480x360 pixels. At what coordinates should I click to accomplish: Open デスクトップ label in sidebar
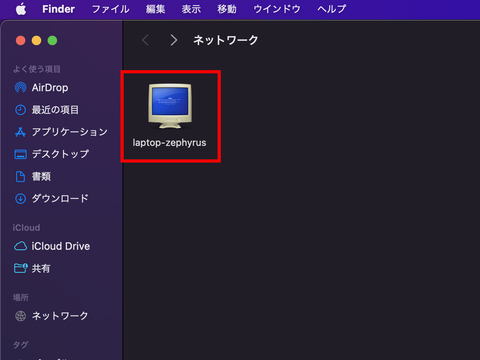(x=60, y=154)
